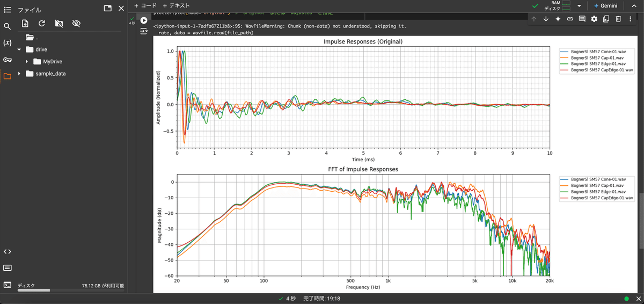
Task: Select the drive folder row
Action: point(72,49)
